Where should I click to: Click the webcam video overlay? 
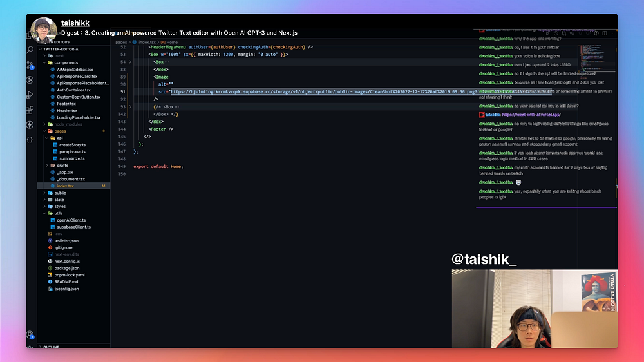tap(535, 309)
